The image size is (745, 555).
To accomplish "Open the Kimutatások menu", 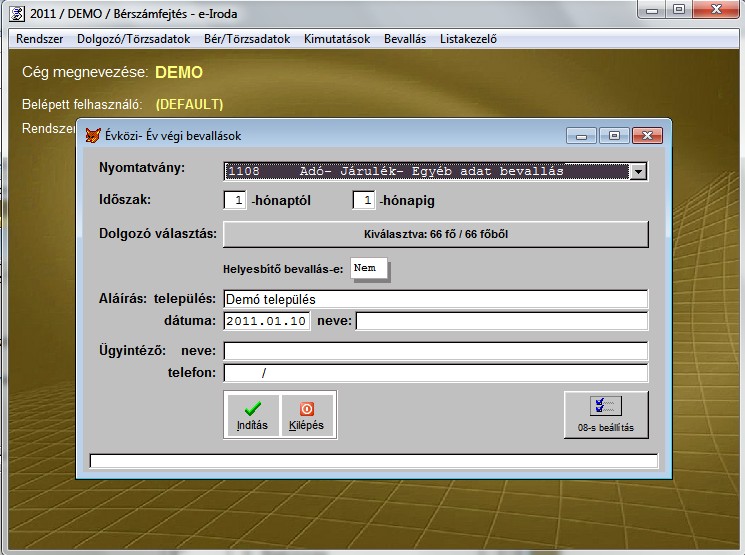I will (337, 39).
